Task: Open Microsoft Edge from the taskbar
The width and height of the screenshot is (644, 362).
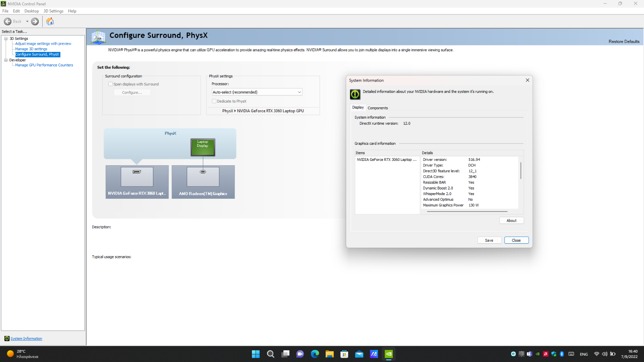Action: point(315,354)
